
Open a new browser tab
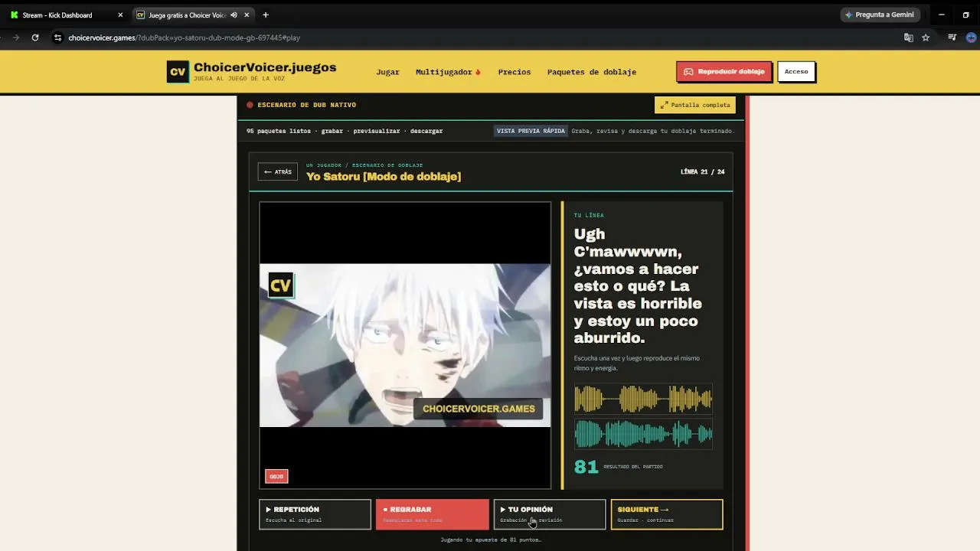point(266,15)
